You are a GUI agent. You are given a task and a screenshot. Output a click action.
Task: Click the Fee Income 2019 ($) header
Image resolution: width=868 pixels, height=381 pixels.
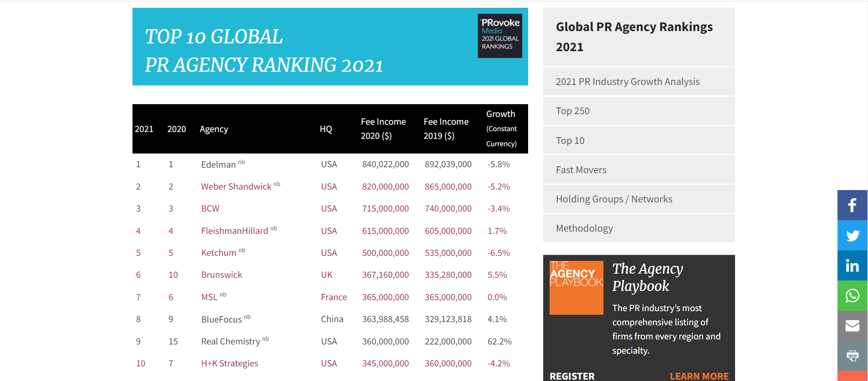click(x=446, y=129)
